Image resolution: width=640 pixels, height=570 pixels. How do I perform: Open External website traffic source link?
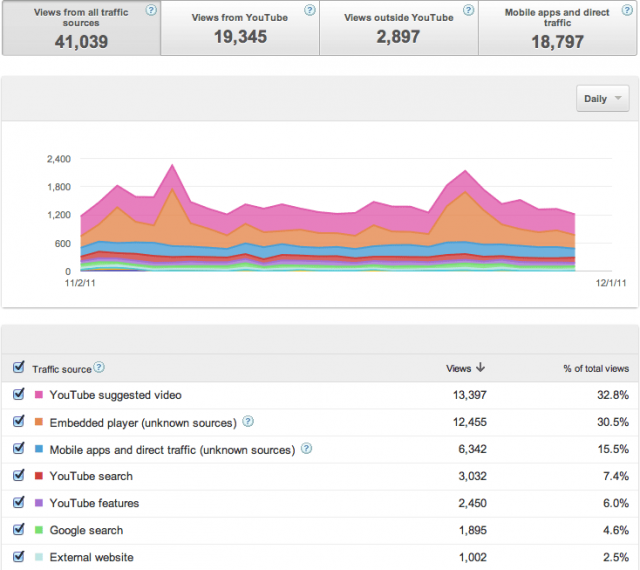pyautogui.click(x=91, y=557)
